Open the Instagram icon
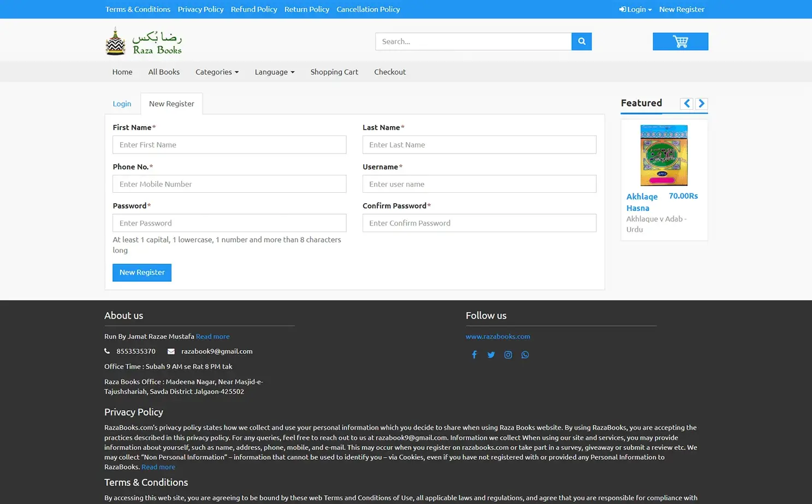The width and height of the screenshot is (812, 504). (508, 354)
